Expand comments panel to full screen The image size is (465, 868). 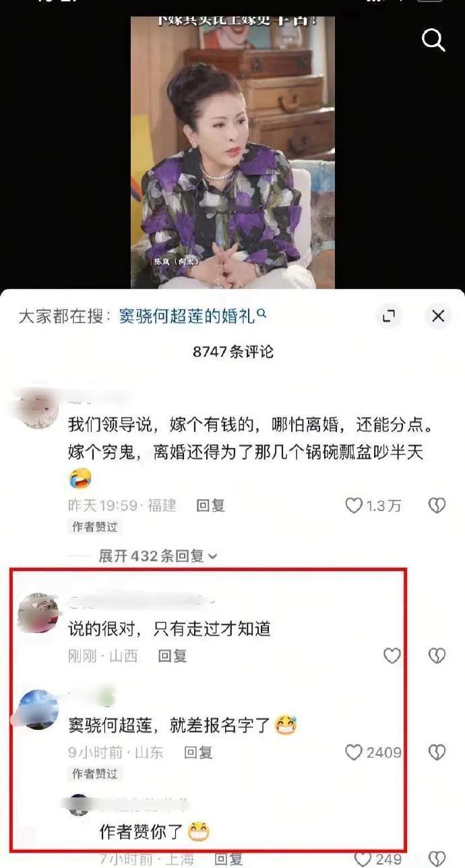click(390, 316)
